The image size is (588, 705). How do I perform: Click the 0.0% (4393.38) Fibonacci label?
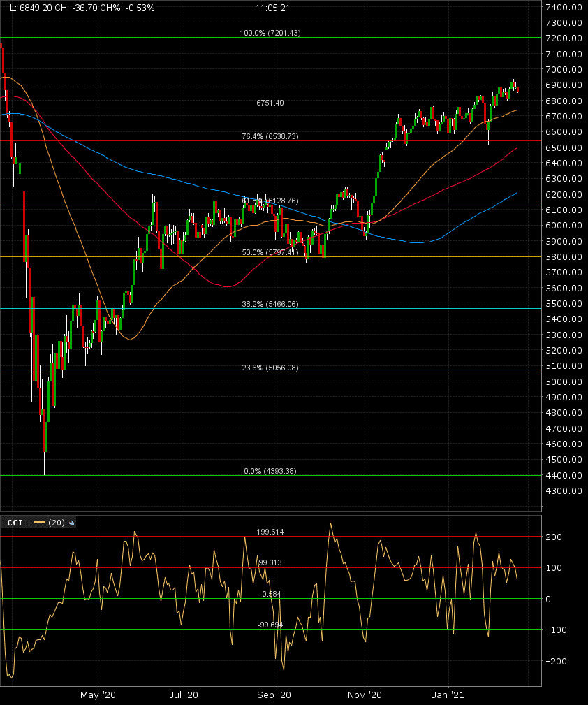pyautogui.click(x=270, y=471)
